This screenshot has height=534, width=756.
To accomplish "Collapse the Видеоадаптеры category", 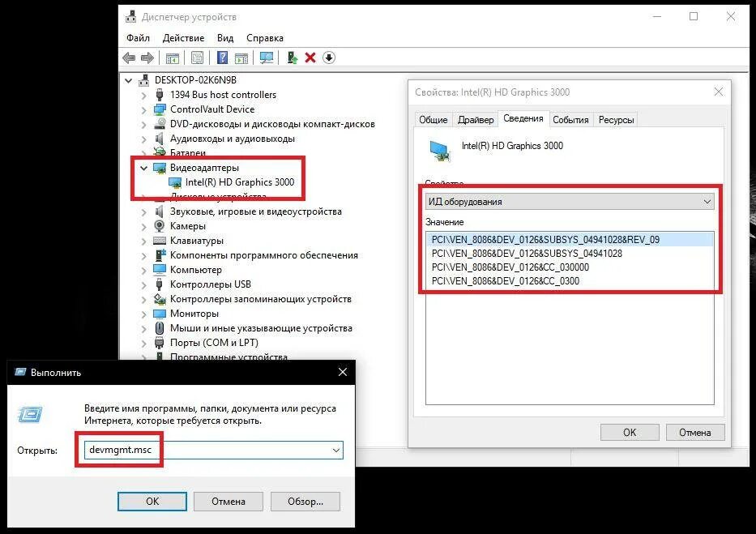I will [143, 169].
